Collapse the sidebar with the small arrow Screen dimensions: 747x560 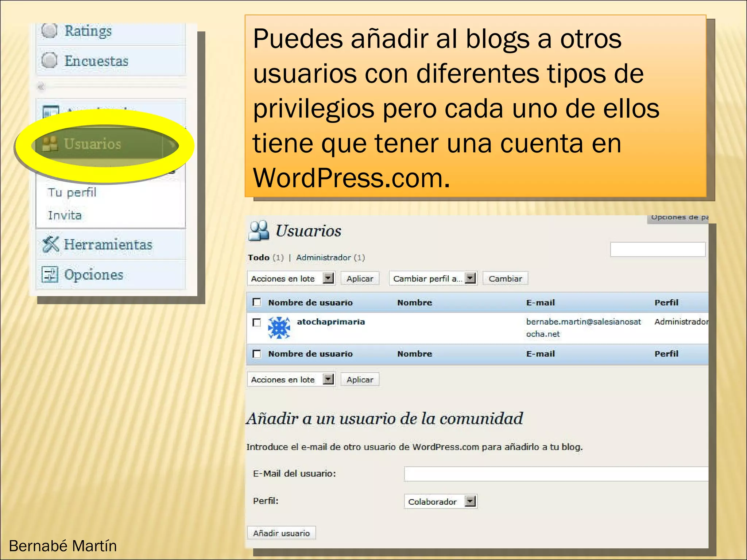(41, 86)
